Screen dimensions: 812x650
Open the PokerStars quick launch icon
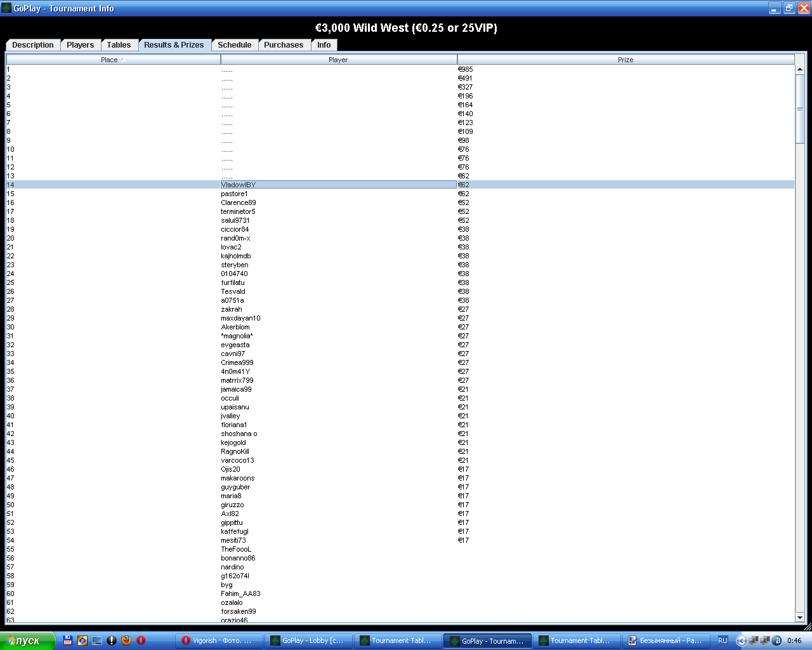pyautogui.click(x=82, y=640)
